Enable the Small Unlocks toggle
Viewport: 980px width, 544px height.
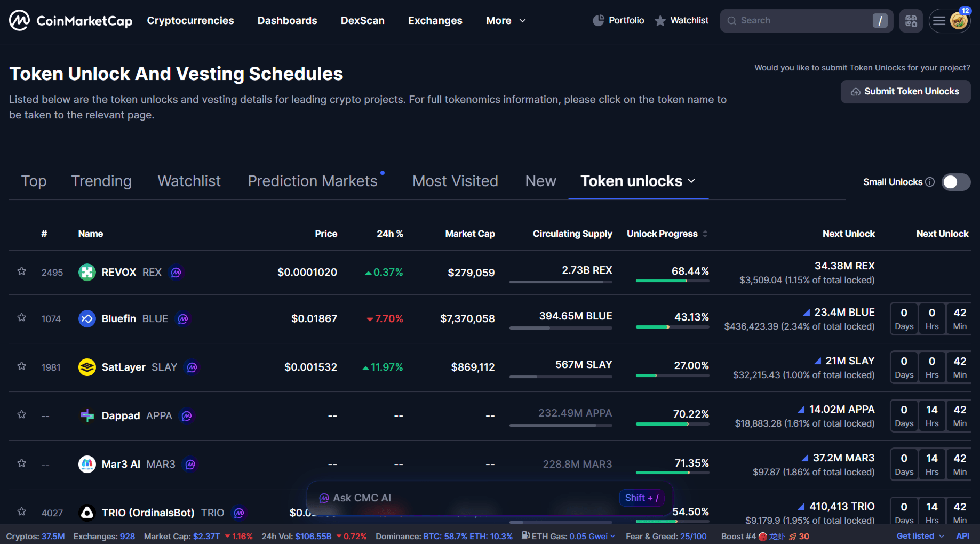[955, 182]
